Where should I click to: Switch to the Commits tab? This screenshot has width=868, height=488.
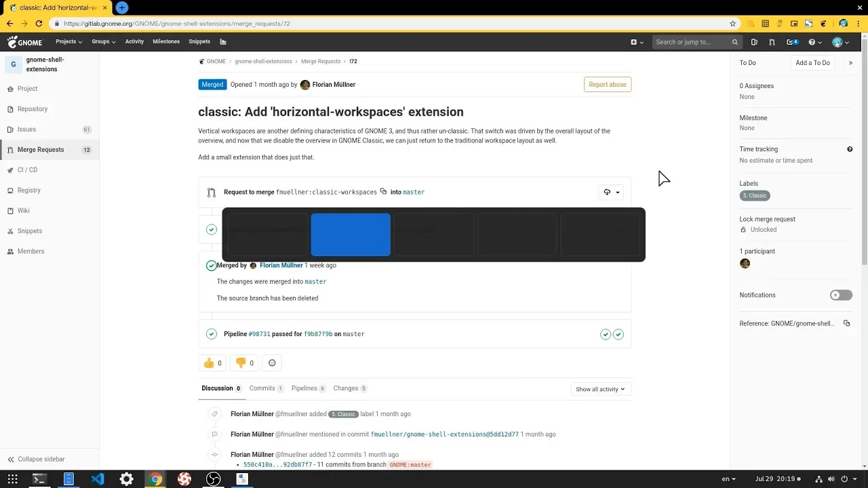click(267, 388)
